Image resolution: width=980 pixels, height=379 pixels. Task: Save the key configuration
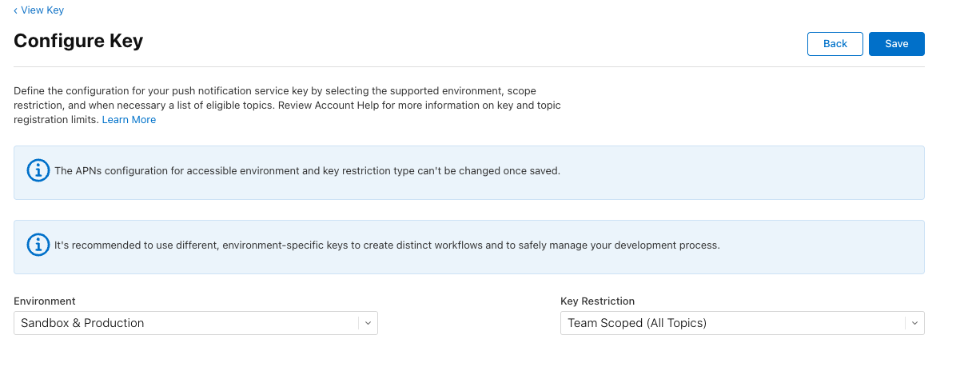(x=896, y=44)
